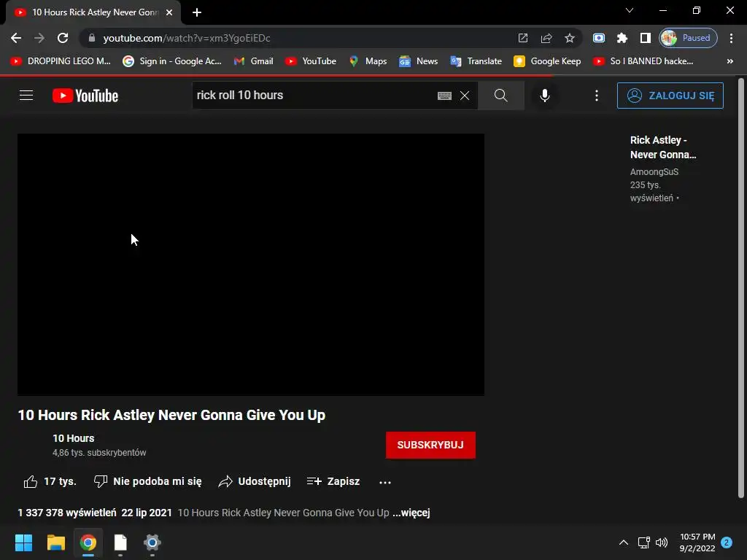
Task: Open notification center badge 2
Action: (x=727, y=542)
